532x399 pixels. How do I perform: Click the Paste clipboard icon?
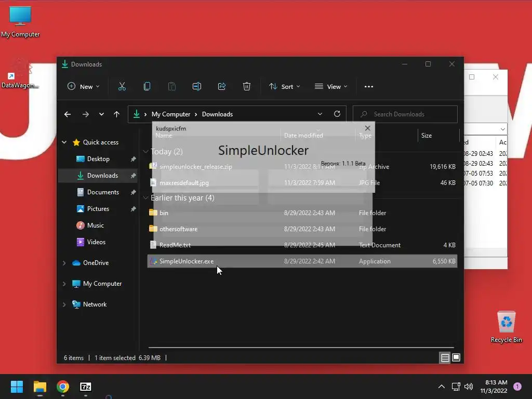coord(172,87)
